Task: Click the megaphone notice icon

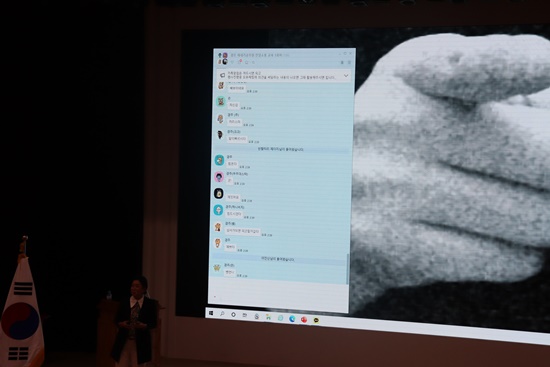Action: click(x=222, y=75)
